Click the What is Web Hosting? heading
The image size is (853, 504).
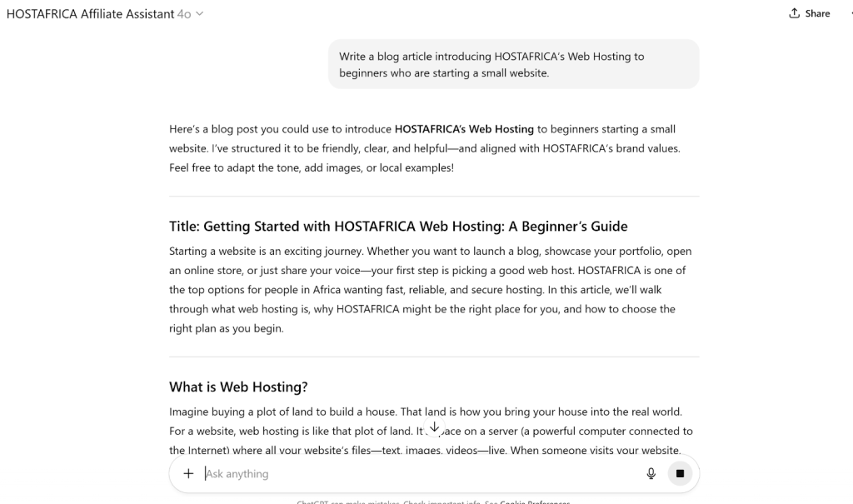238,387
